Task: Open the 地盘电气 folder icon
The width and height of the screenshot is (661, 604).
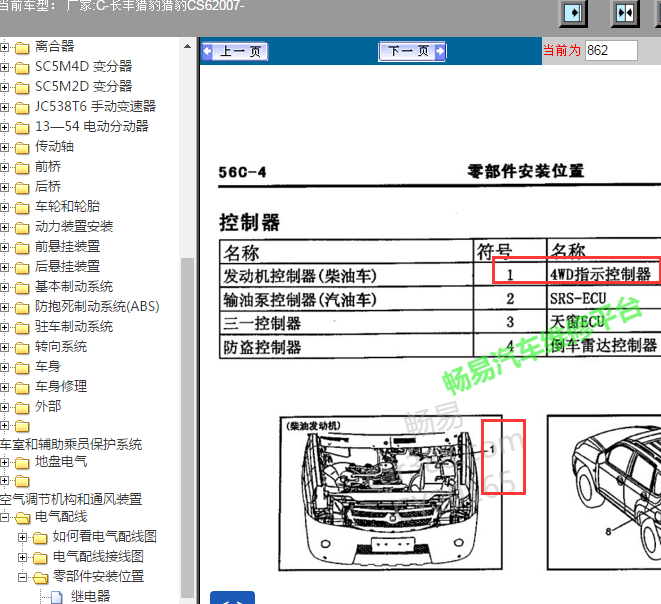Action: pos(22,463)
